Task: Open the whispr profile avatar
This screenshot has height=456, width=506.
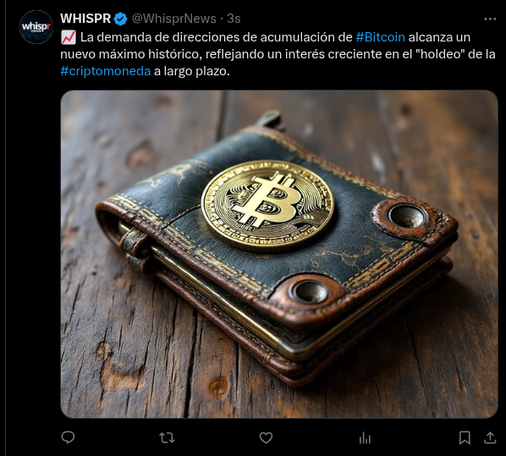Action: [x=36, y=27]
